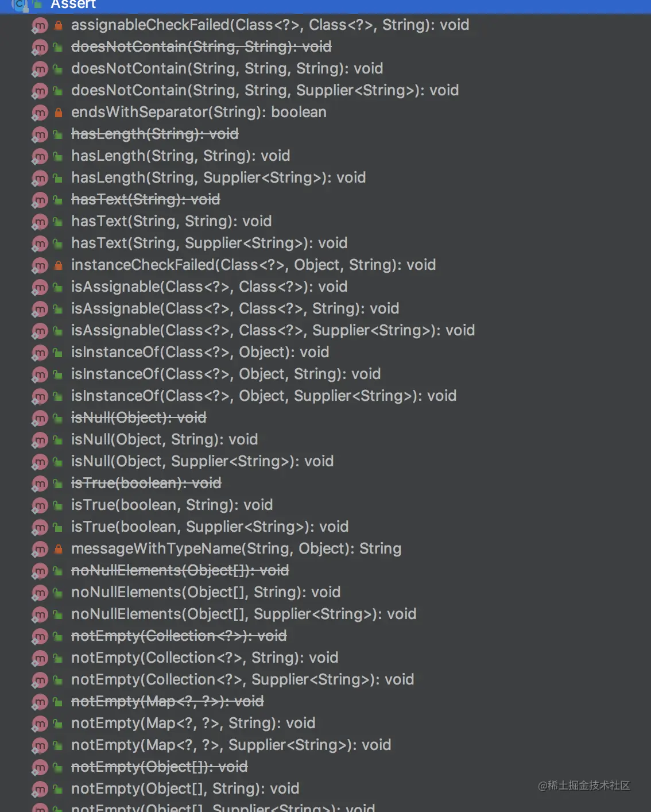This screenshot has height=812, width=651.
Task: Select notEmpty(Object[], String): void method
Action: (x=185, y=788)
